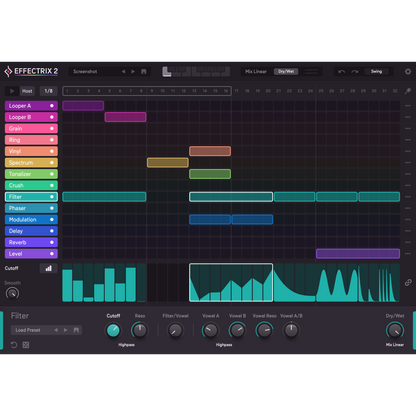This screenshot has width=416, height=416.
Task: Select the Modulation effect row
Action: coord(31,220)
